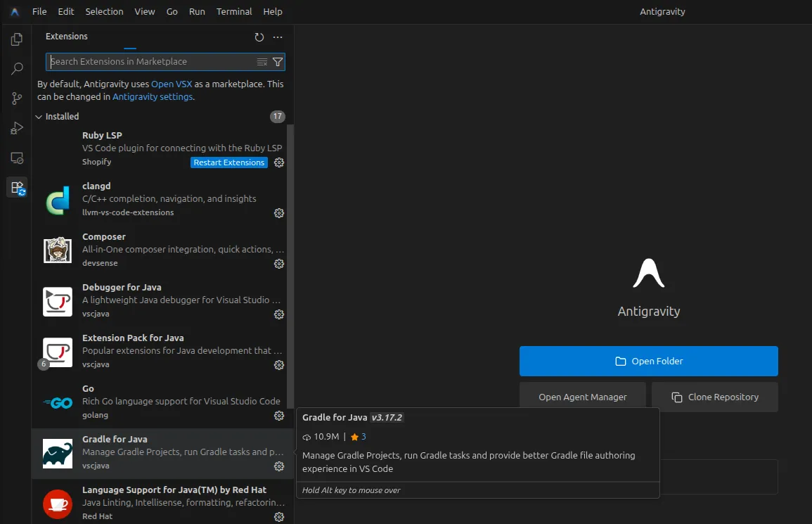The width and height of the screenshot is (812, 524).
Task: Click the Red Hat Java logo
Action: tap(58, 504)
